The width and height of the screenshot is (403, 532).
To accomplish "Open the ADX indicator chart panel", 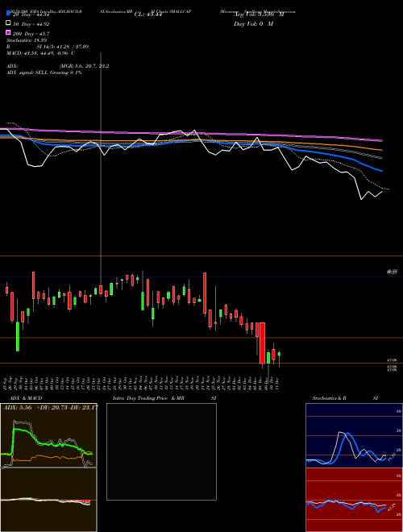I will (x=48, y=435).
